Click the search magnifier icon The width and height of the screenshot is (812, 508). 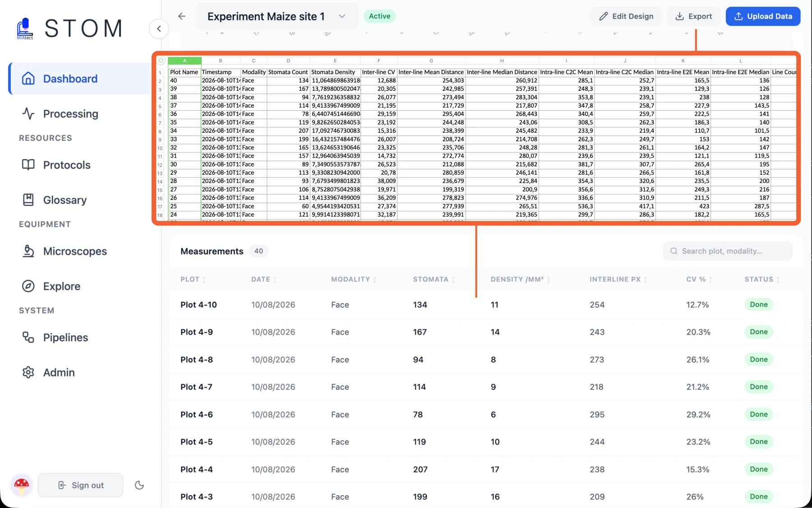674,251
